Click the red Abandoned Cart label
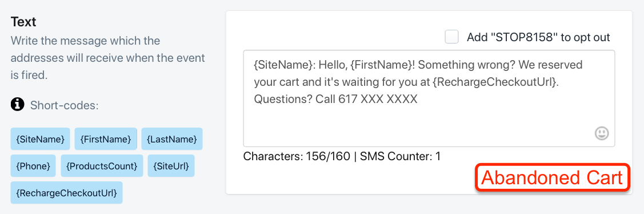Screen dimensions: 644x214 [x=552, y=178]
